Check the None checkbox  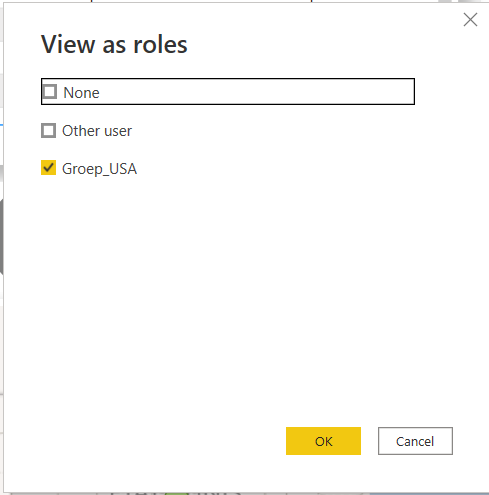50,92
